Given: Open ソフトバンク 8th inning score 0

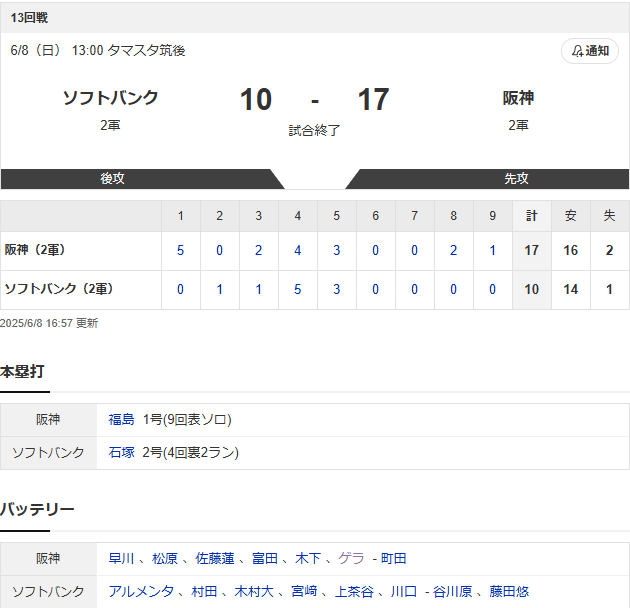Looking at the screenshot, I should click(453, 289).
